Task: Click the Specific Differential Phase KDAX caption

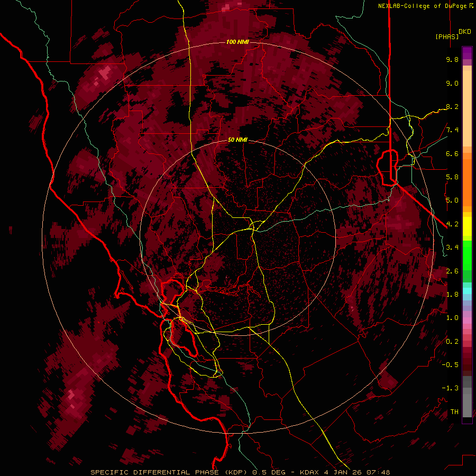Action: [x=240, y=472]
